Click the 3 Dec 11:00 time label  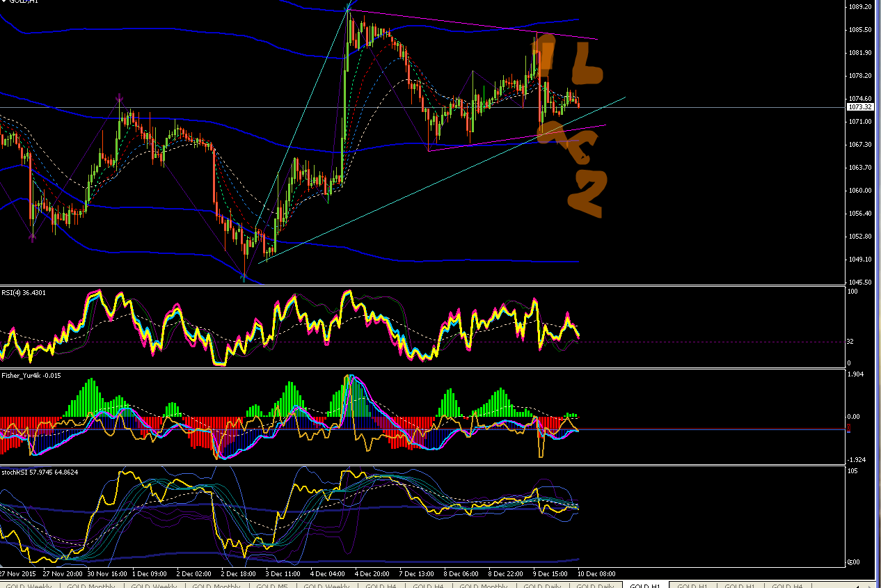coord(283,575)
